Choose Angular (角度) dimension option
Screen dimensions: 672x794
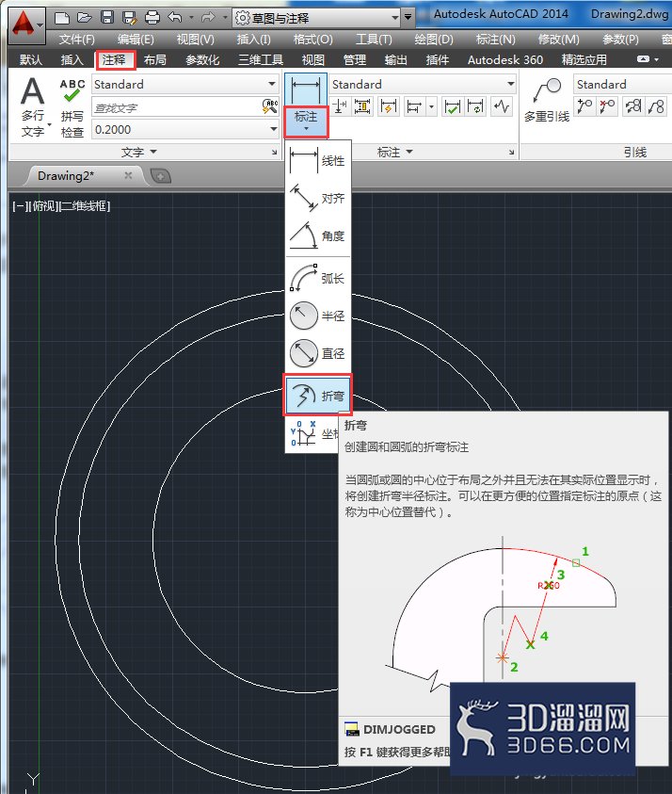click(x=318, y=235)
